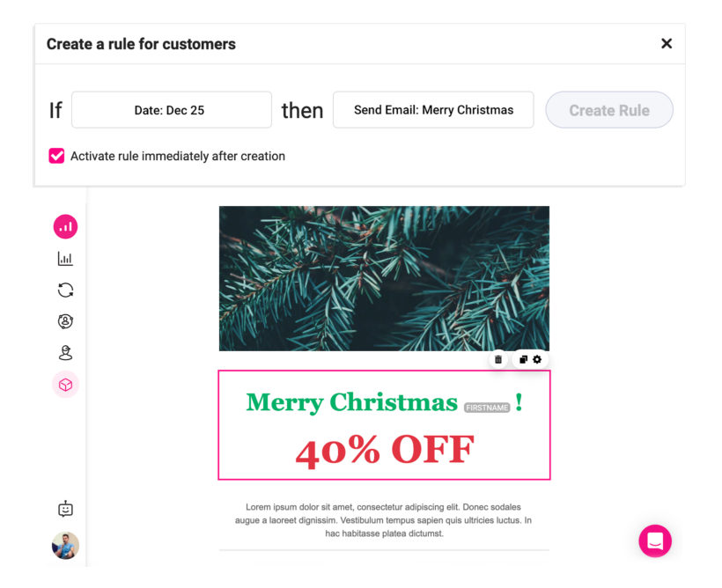
Task: Open the circular sync arrows icon
Action: pos(65,290)
